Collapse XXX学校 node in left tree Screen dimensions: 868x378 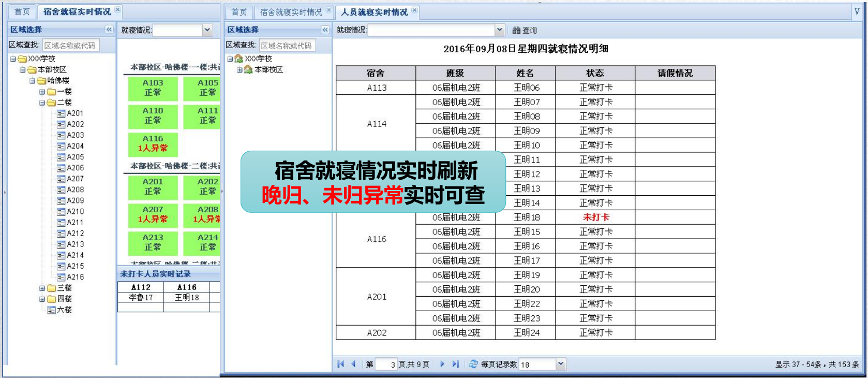click(x=13, y=59)
